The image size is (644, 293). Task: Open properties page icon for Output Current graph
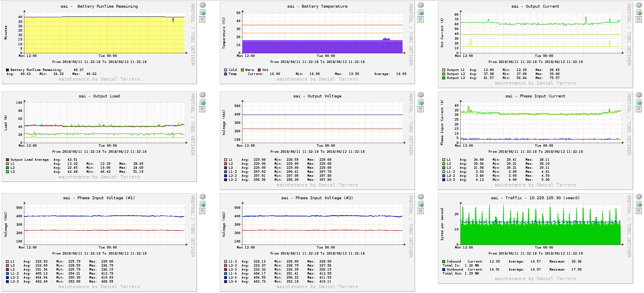(x=639, y=19)
